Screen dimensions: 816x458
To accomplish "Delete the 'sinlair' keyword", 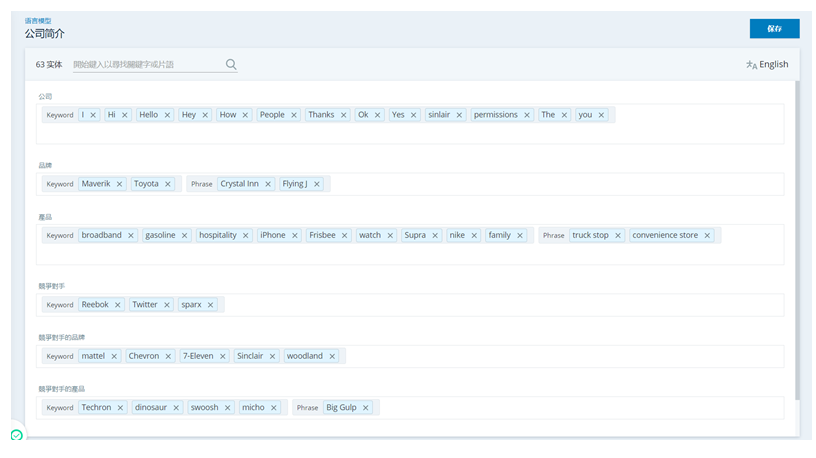I will [x=459, y=115].
